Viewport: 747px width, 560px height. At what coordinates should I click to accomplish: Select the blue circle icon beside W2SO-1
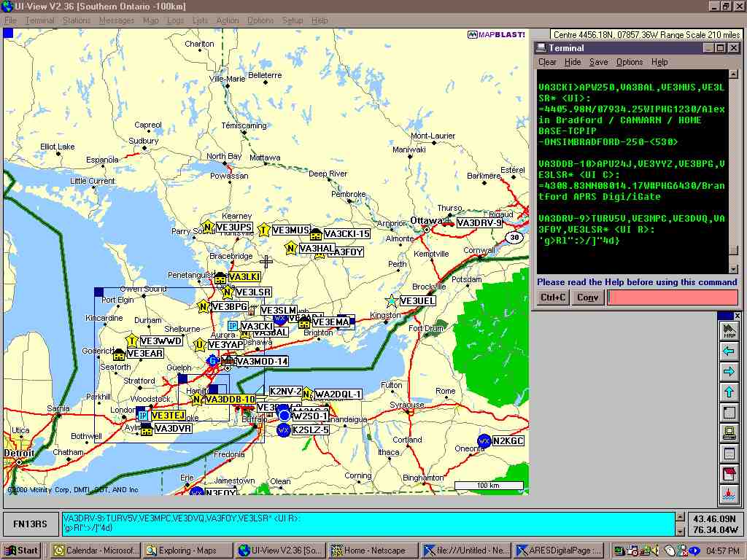click(x=285, y=415)
